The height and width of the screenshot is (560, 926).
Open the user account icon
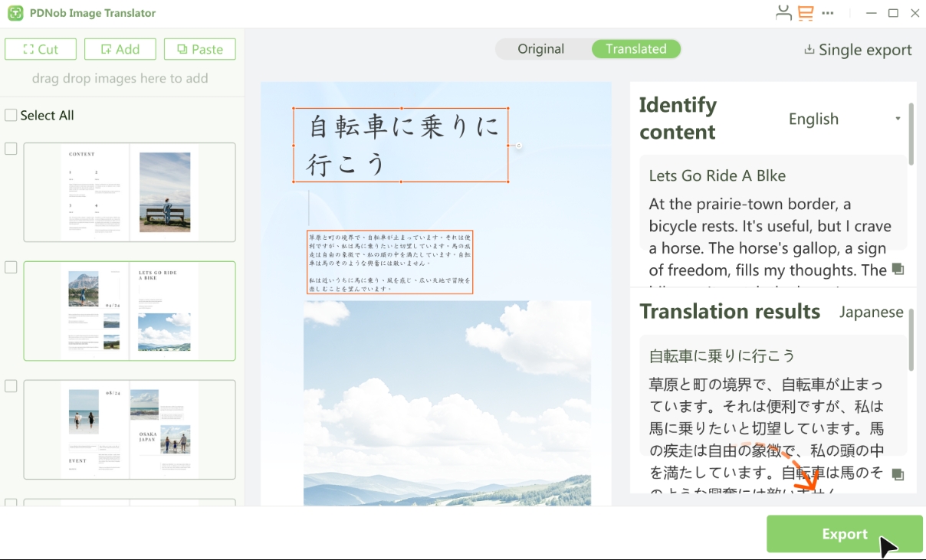(x=783, y=13)
